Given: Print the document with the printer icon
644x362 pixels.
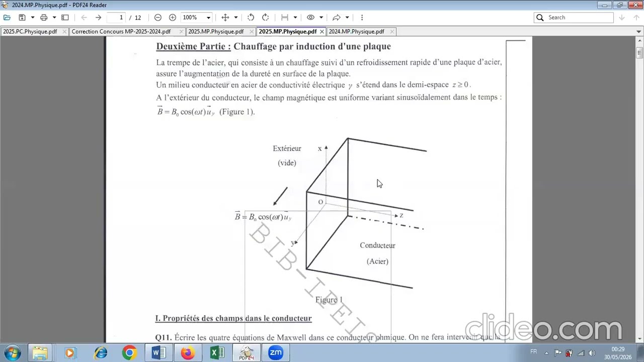Looking at the screenshot, I should 44,18.
